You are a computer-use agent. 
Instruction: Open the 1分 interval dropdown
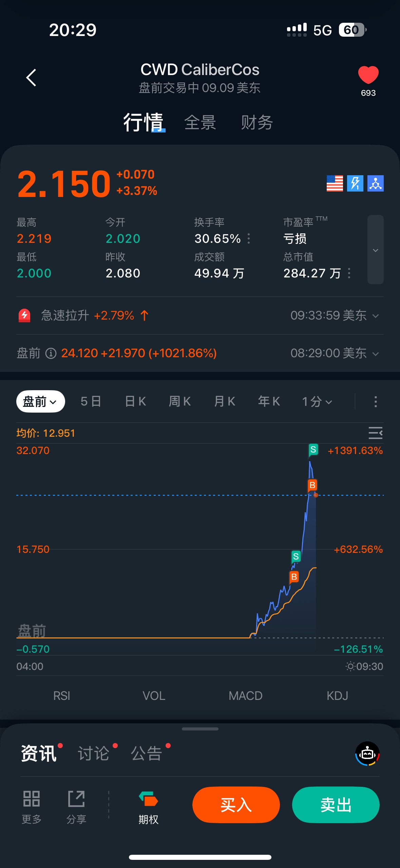click(317, 401)
